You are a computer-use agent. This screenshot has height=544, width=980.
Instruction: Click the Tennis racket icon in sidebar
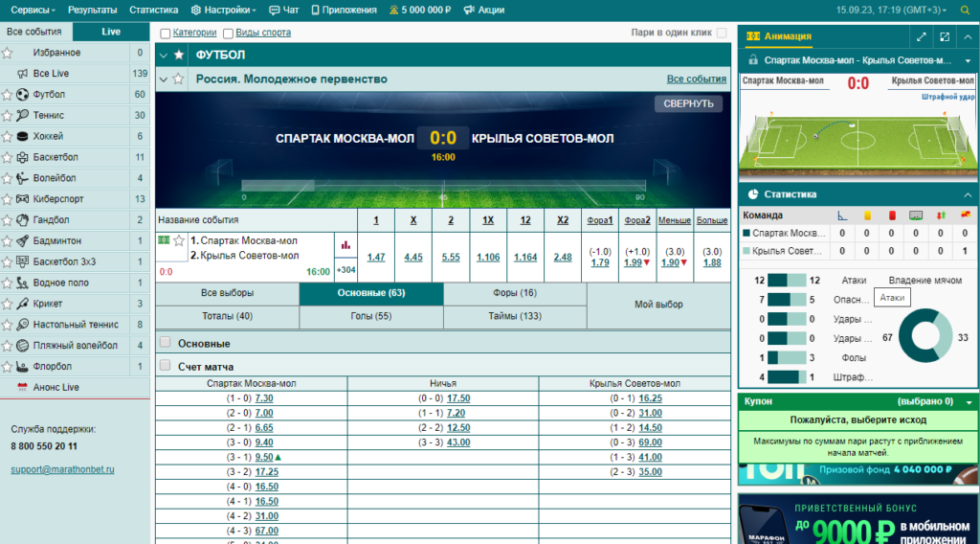(x=23, y=115)
